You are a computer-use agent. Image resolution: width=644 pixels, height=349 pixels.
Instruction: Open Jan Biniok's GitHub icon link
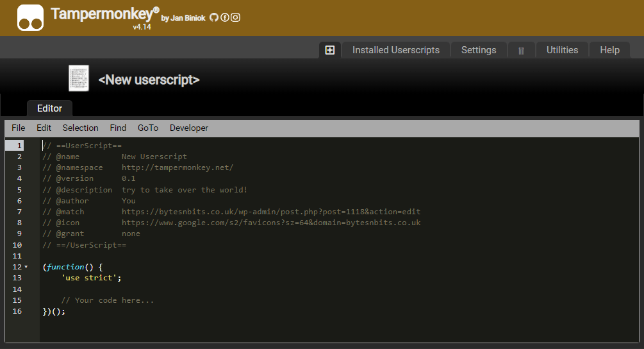[x=213, y=17]
